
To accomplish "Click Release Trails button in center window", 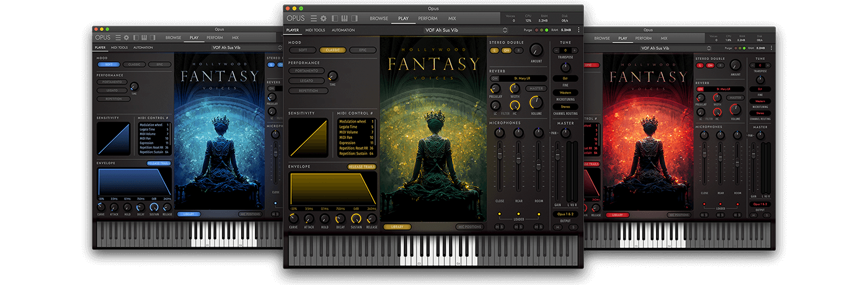I will 361,167.
